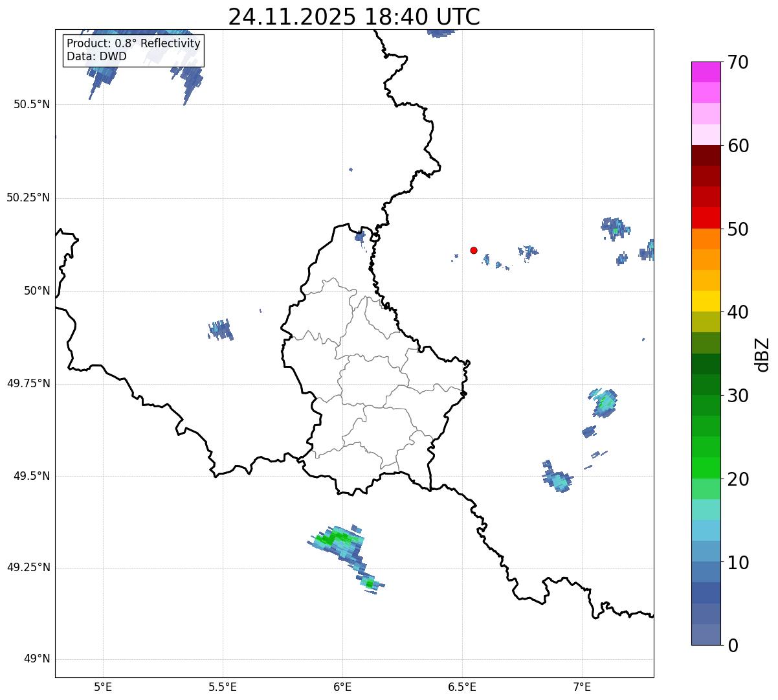Click the colorbar tick label 50
This screenshot has width=778, height=700.
(738, 229)
